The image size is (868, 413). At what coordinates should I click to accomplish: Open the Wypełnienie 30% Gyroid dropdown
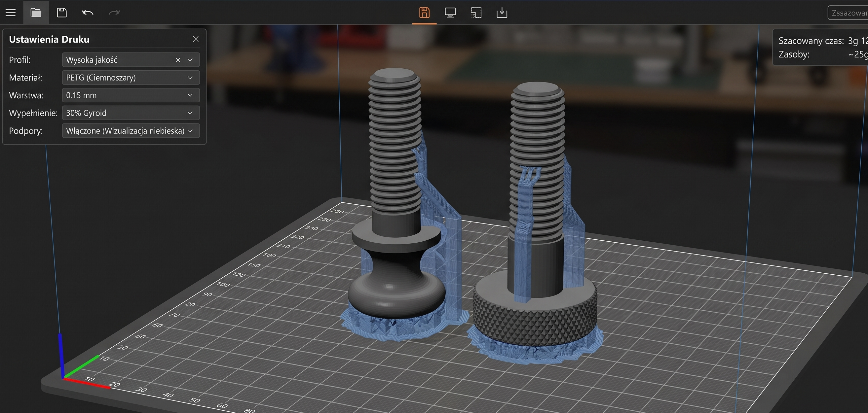[131, 113]
